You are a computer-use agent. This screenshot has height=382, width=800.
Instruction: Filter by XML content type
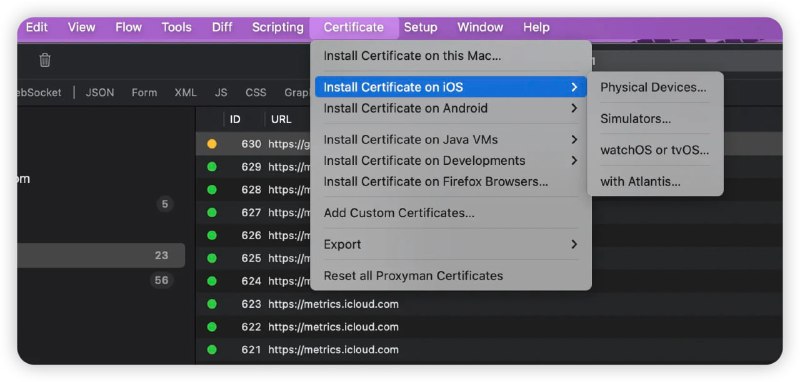point(185,93)
